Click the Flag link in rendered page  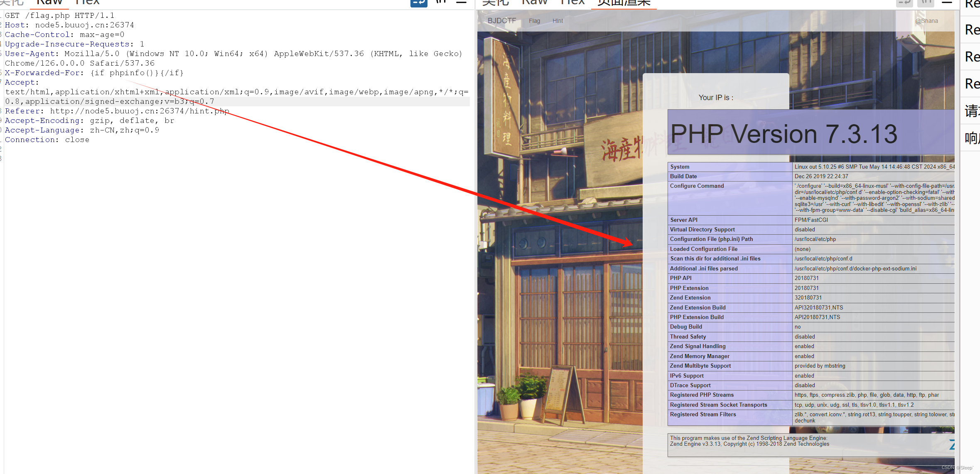[x=534, y=21]
